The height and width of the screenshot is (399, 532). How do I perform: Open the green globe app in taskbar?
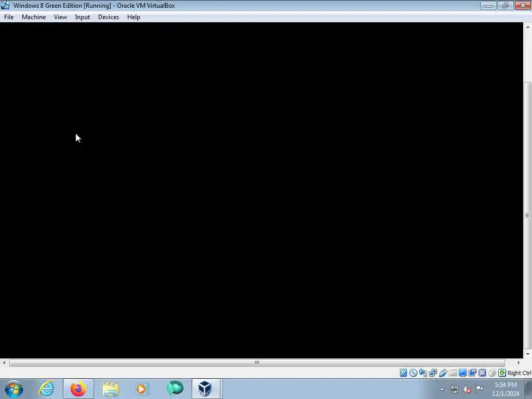175,389
